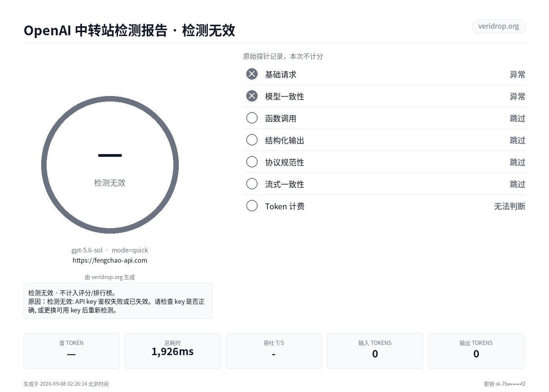Open the veridrop.org badge at top right
This screenshot has width=549, height=392.
click(498, 26)
